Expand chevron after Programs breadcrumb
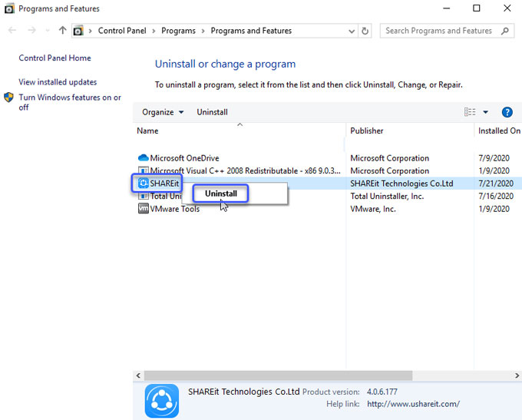Image resolution: width=522 pixels, height=420 pixels. pos(203,31)
